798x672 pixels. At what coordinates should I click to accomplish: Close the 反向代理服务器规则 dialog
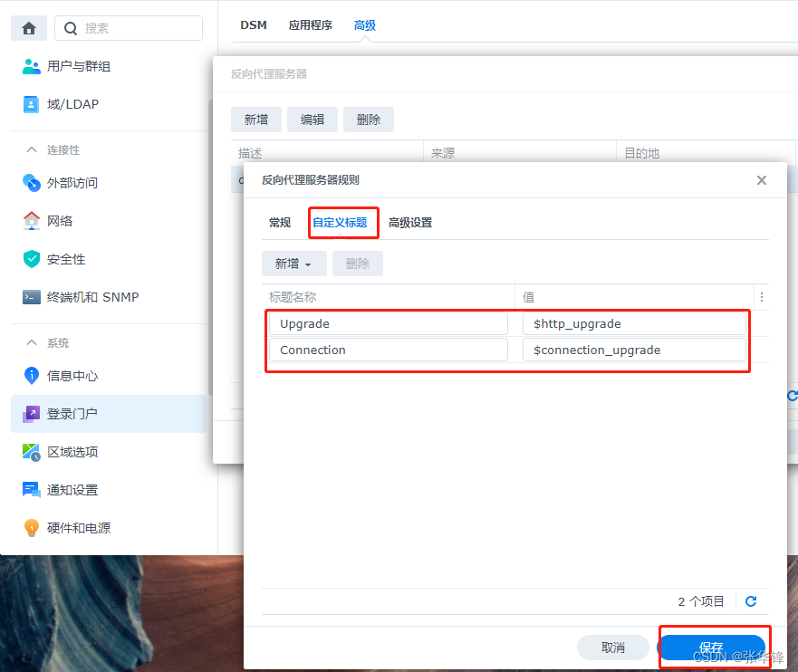coord(762,180)
